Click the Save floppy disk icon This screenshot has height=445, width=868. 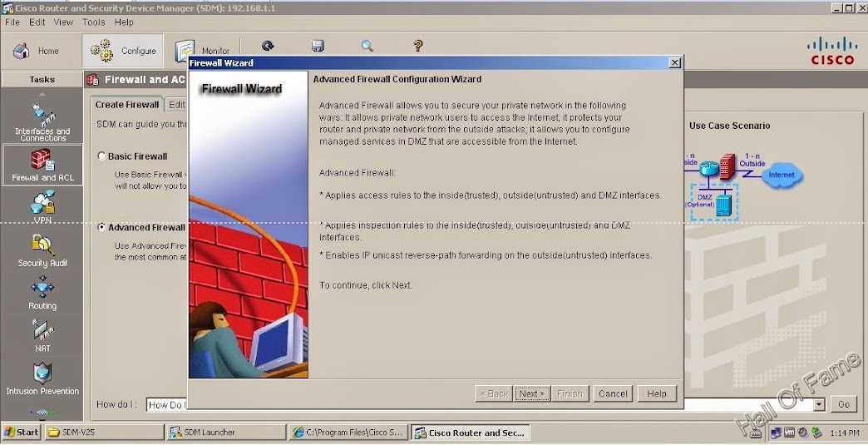pyautogui.click(x=318, y=46)
